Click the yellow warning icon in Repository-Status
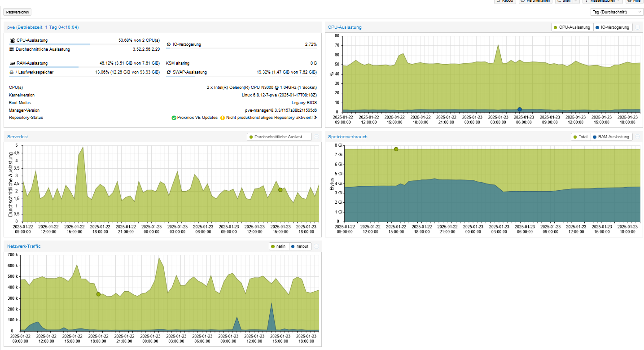Screen dimensions: 644x350 tap(223, 118)
